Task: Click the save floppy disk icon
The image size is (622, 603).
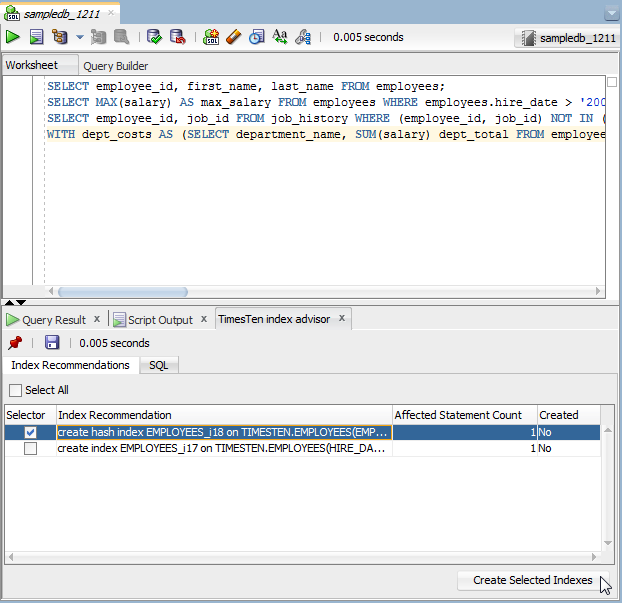Action: coord(52,342)
